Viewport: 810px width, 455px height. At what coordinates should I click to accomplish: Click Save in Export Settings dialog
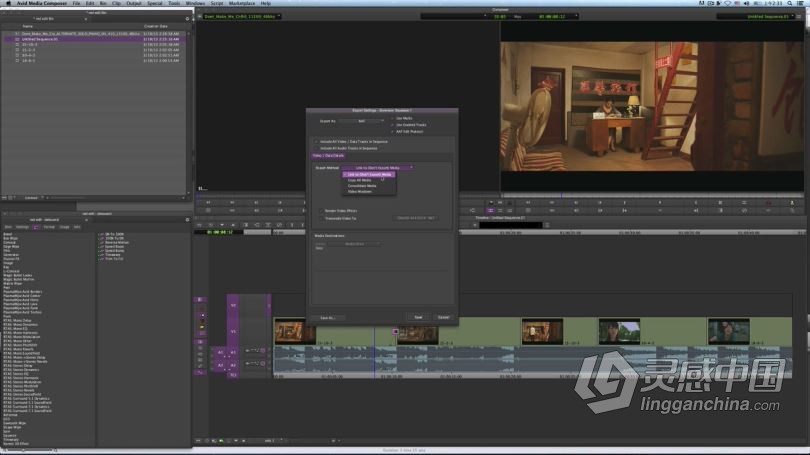pos(418,317)
